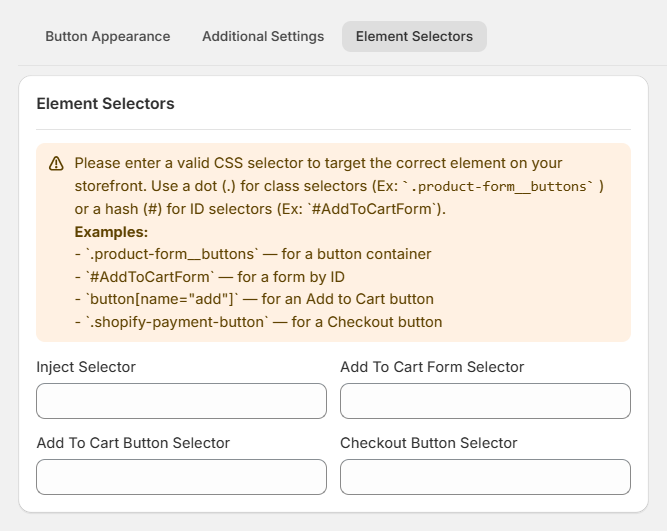Screen dimensions: 667x531
Task: Click the Checkout Button Selector text box
Action: (485, 477)
